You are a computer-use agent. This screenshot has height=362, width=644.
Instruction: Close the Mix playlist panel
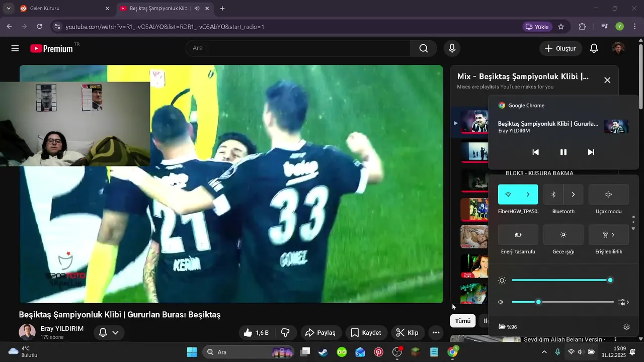pos(607,80)
